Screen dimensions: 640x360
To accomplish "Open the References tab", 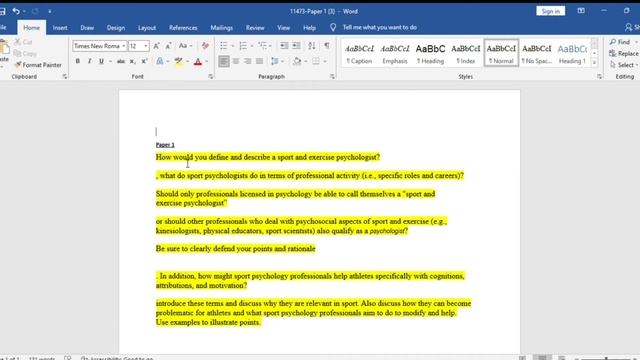I will tap(183, 28).
